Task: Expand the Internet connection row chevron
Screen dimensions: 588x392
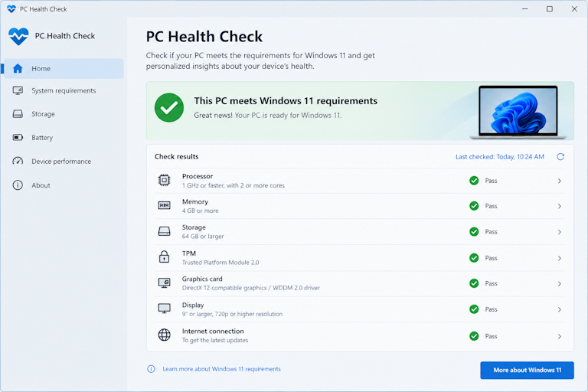Action: [x=559, y=336]
